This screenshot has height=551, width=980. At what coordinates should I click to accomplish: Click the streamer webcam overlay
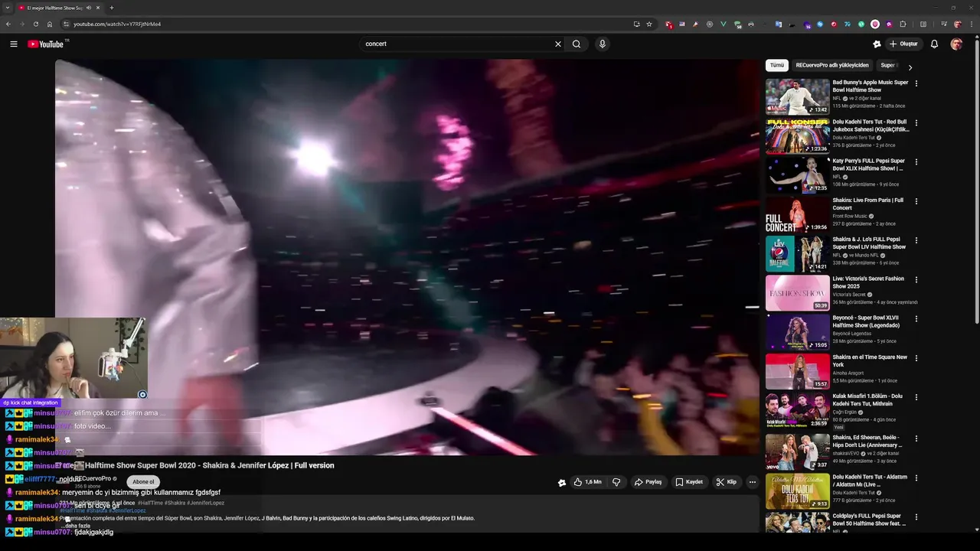[73, 358]
